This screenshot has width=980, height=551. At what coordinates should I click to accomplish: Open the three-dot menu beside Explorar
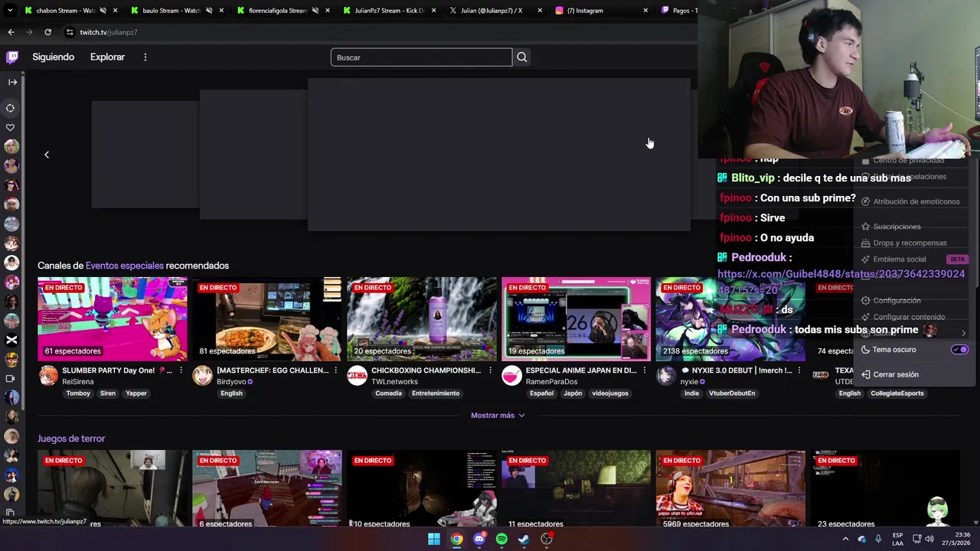pos(145,57)
